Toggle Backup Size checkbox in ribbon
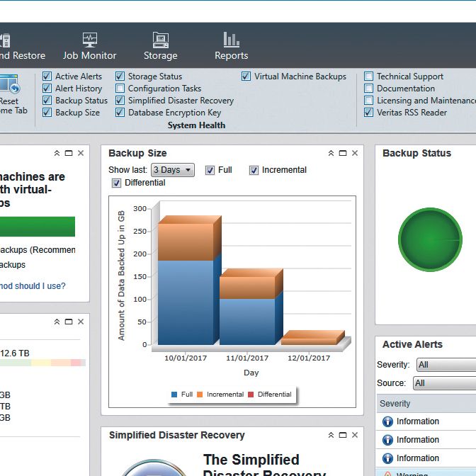The image size is (476, 476). coord(47,113)
